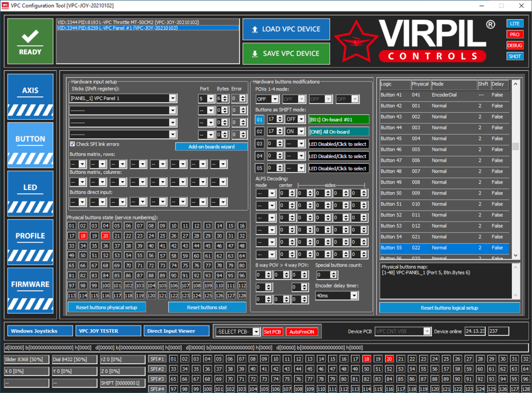This screenshot has height=393, width=532.
Task: Open Windows Joysticks
Action: tap(40, 331)
